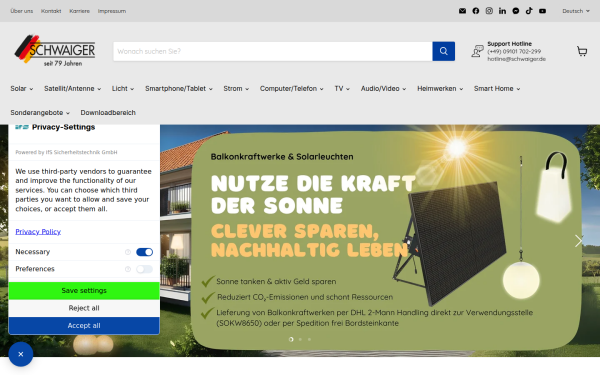Expand the Solar menu

coord(21,88)
